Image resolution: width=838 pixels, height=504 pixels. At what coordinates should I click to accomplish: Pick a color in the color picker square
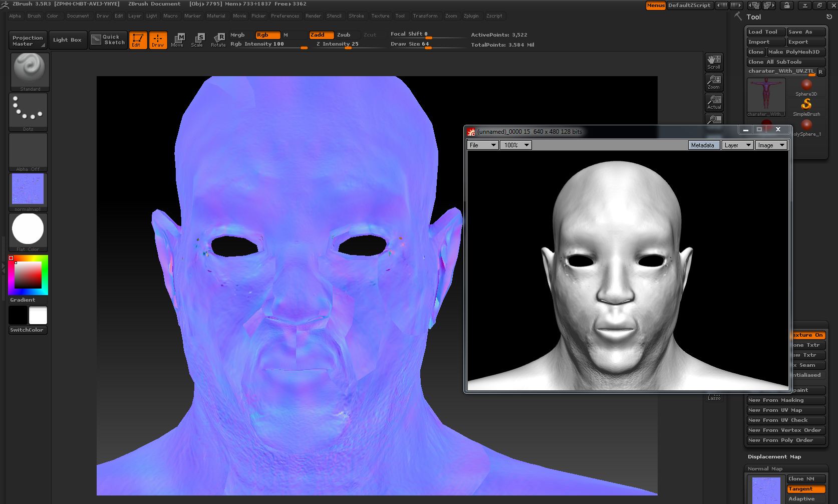point(28,275)
